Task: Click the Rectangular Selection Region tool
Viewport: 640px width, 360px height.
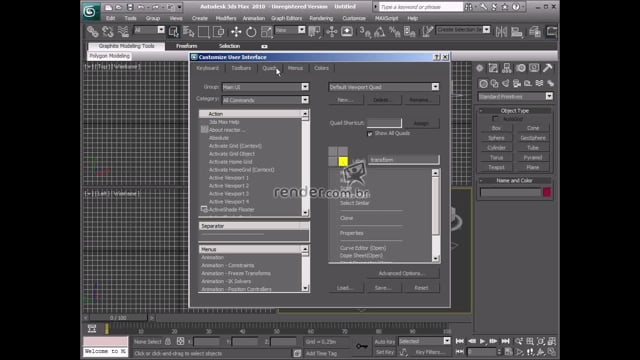Action: click(203, 31)
